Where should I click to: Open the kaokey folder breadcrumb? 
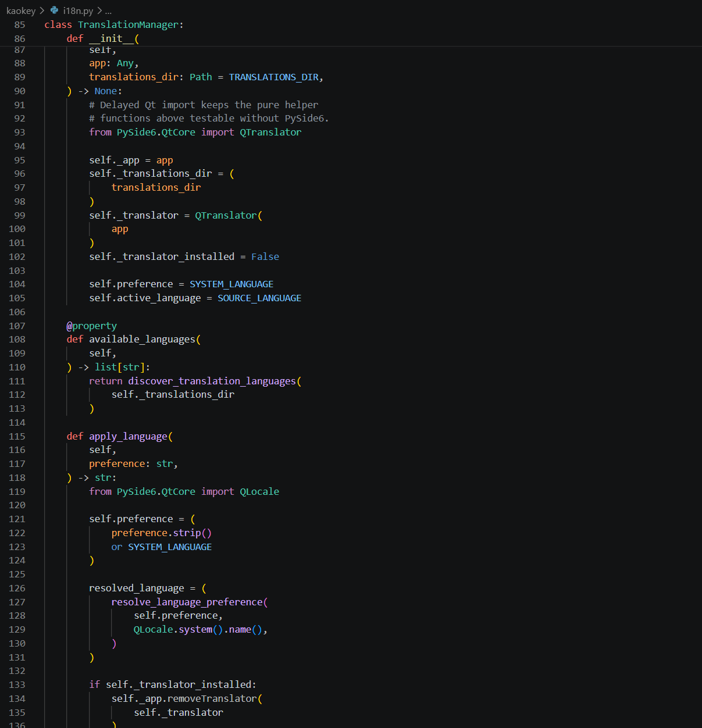click(21, 10)
